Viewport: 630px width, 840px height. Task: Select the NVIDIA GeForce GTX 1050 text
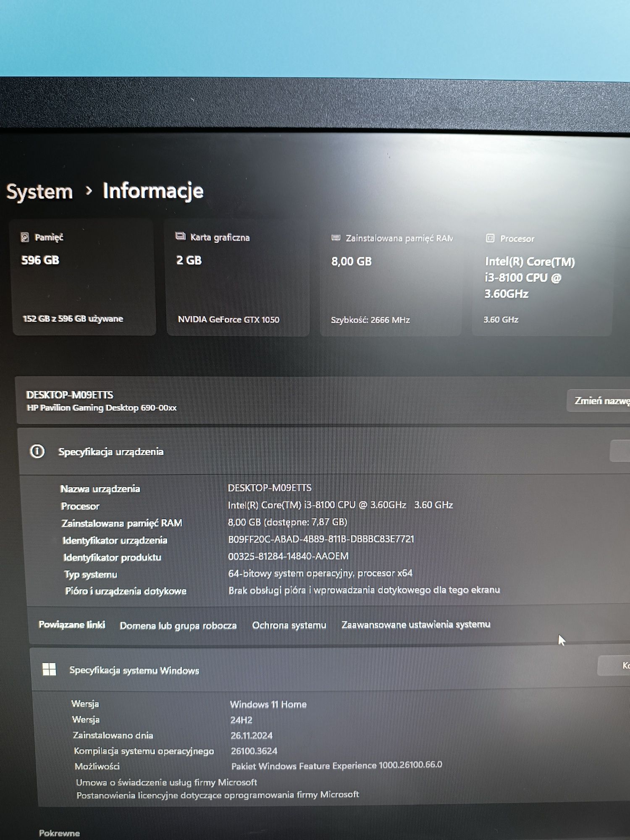click(x=228, y=320)
